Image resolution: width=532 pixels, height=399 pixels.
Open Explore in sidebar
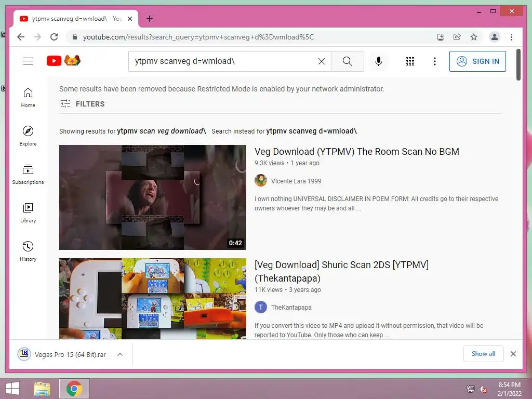28,136
